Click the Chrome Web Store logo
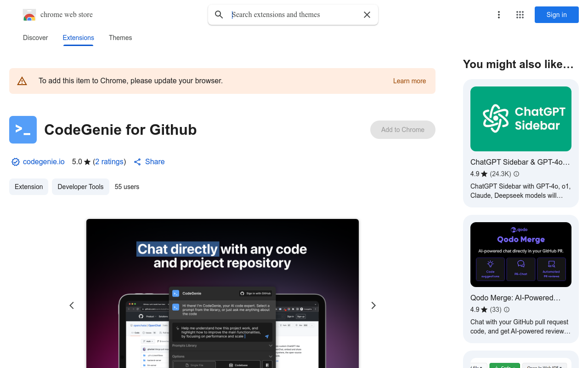Image resolution: width=588 pixels, height=368 pixels. click(29, 15)
